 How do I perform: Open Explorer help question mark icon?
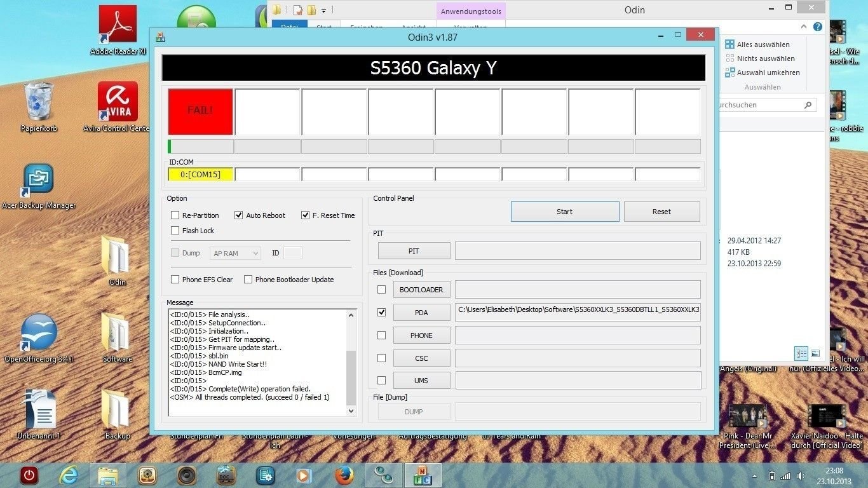pos(818,27)
